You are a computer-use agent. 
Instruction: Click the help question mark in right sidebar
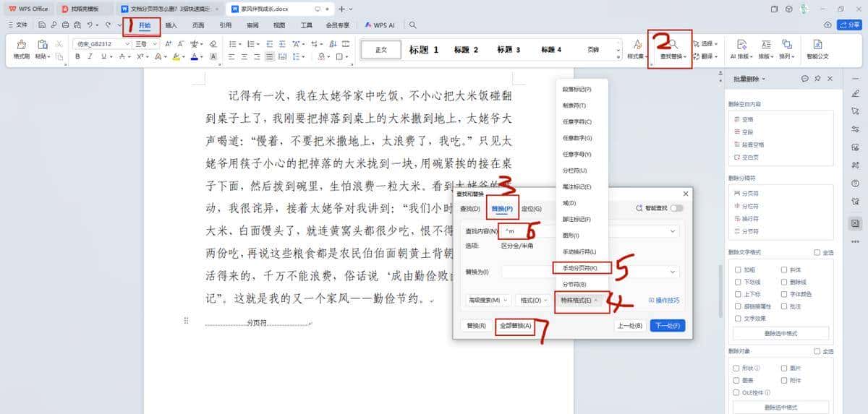coord(856,184)
